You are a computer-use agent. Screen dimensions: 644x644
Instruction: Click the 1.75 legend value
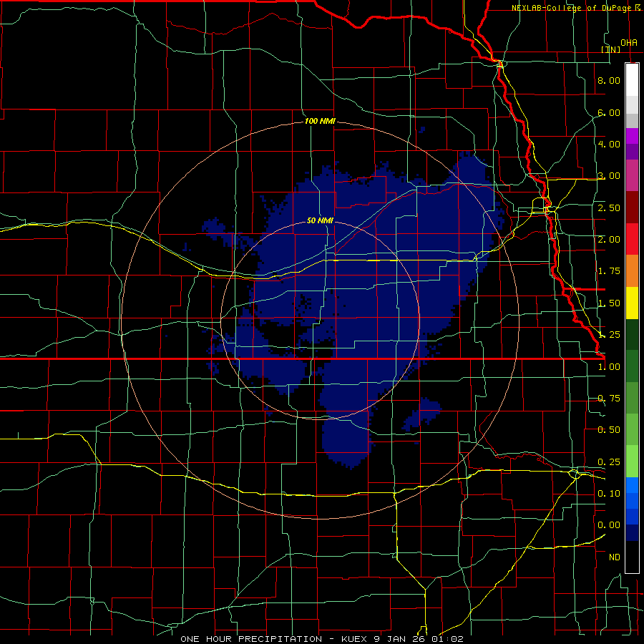click(609, 271)
